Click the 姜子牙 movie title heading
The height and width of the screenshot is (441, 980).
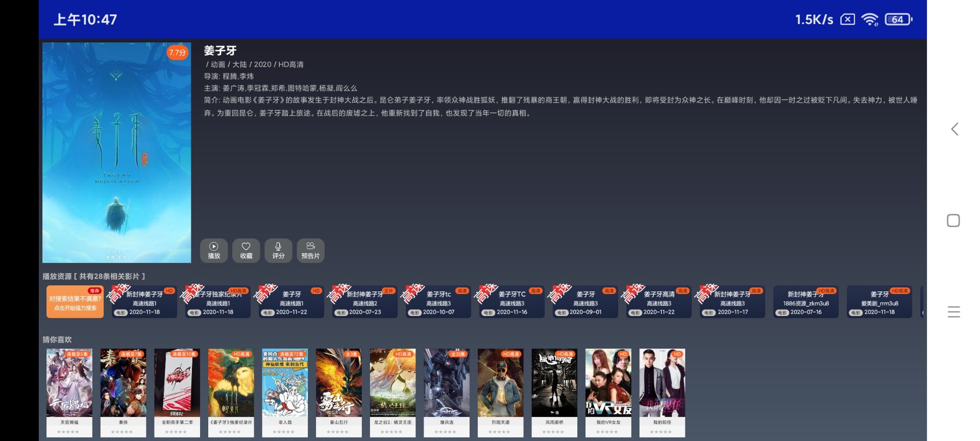220,51
